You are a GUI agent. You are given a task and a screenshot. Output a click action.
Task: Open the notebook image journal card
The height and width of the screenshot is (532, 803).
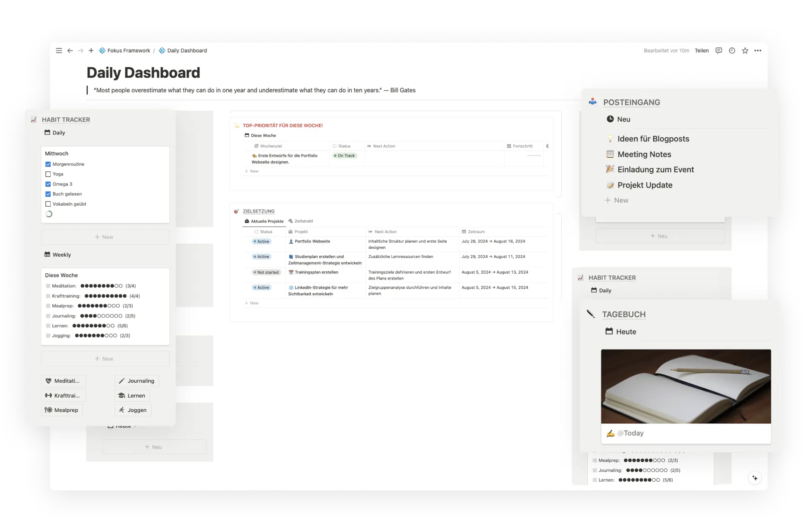pos(686,386)
